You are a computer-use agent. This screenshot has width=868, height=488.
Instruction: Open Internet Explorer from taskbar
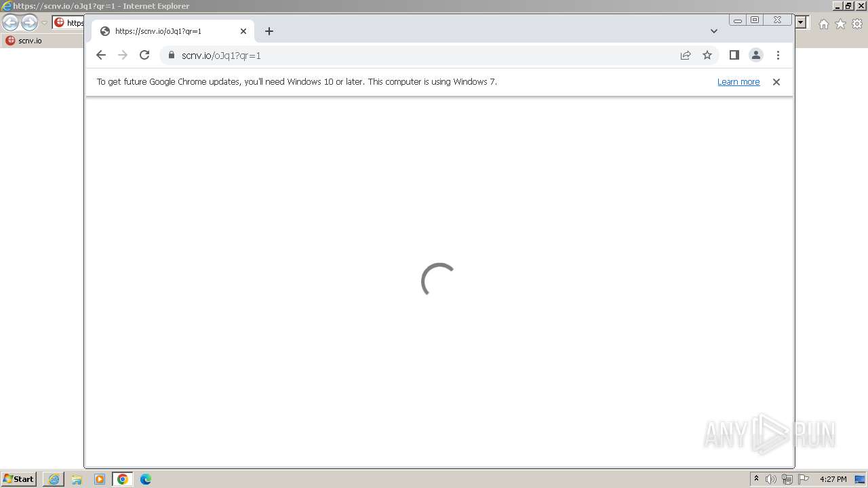click(54, 479)
